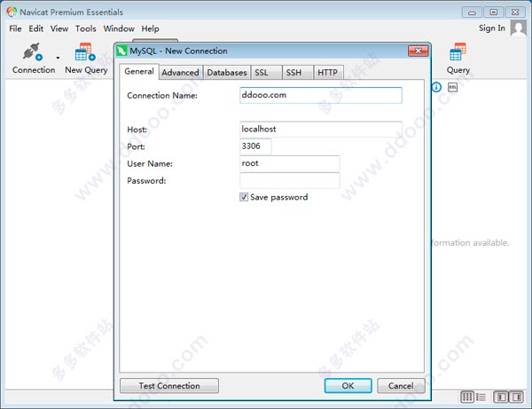
Task: Close the Navicat main window
Action: pyautogui.click(x=515, y=12)
